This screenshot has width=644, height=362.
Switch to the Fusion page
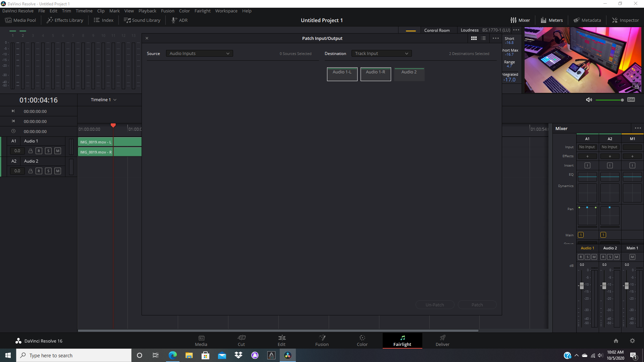[322, 341]
